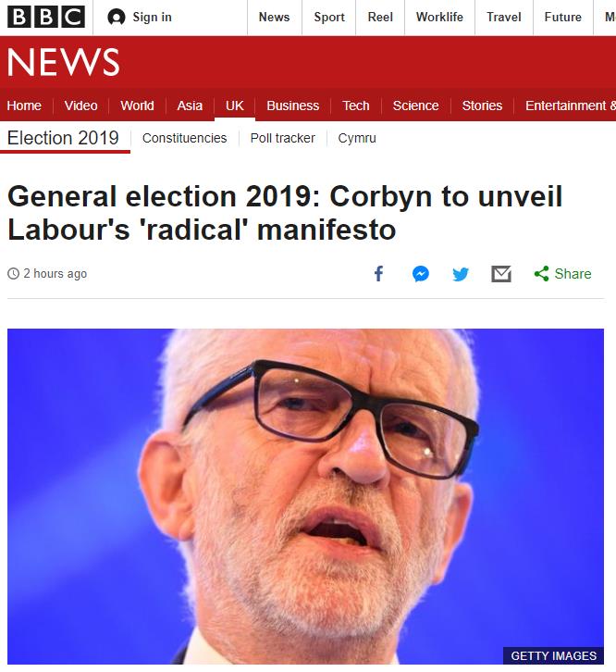Open the Poll tracker link
The image size is (616, 672).
[282, 138]
